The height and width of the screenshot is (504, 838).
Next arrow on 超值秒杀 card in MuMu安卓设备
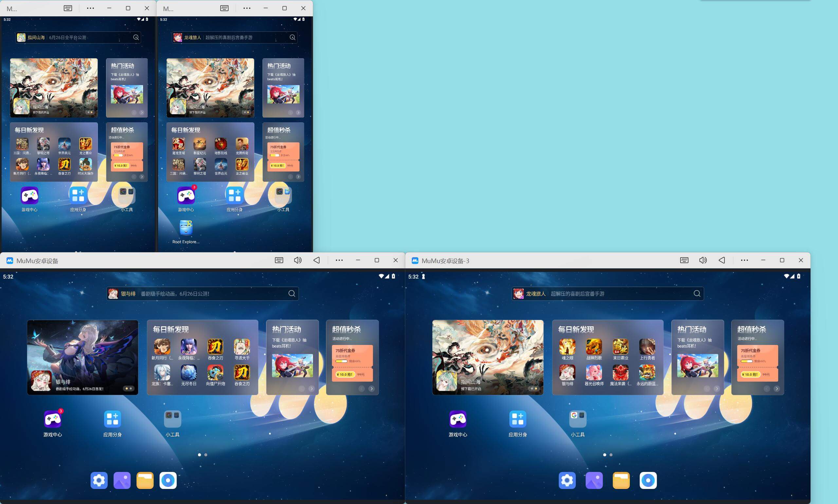pyautogui.click(x=371, y=388)
